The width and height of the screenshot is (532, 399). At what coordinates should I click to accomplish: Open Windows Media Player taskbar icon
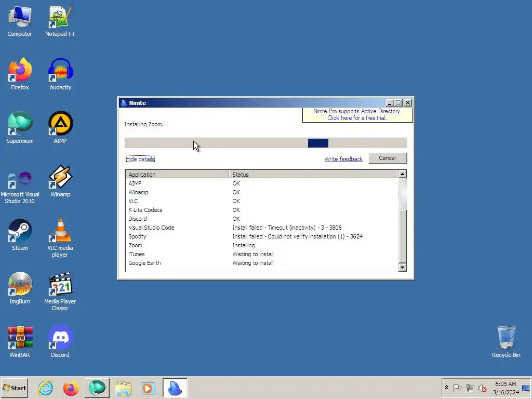148,388
